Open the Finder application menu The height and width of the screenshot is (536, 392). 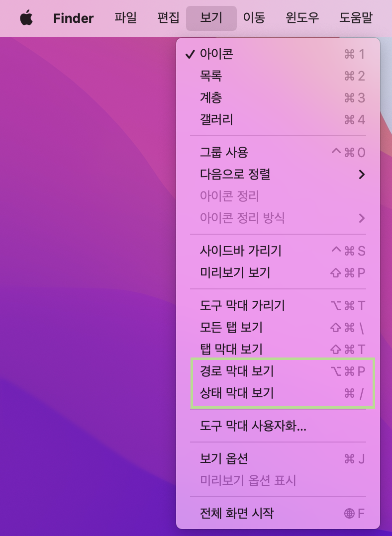coord(73,18)
